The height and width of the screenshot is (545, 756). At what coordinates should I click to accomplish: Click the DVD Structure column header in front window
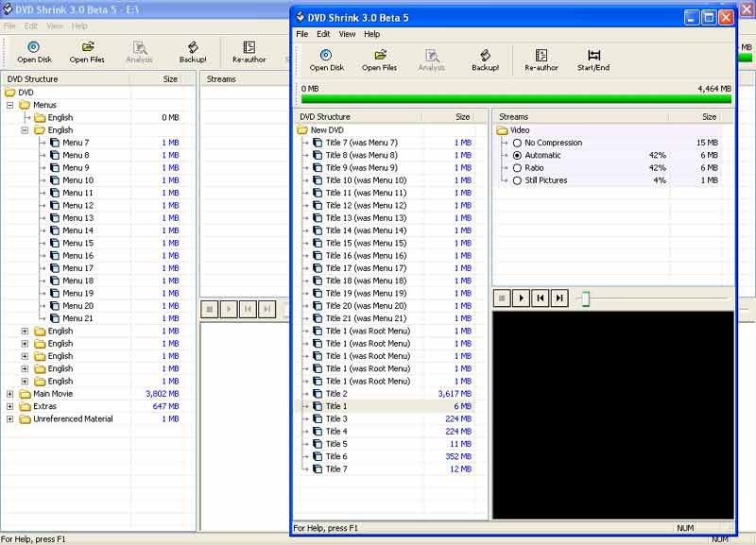coord(359,116)
